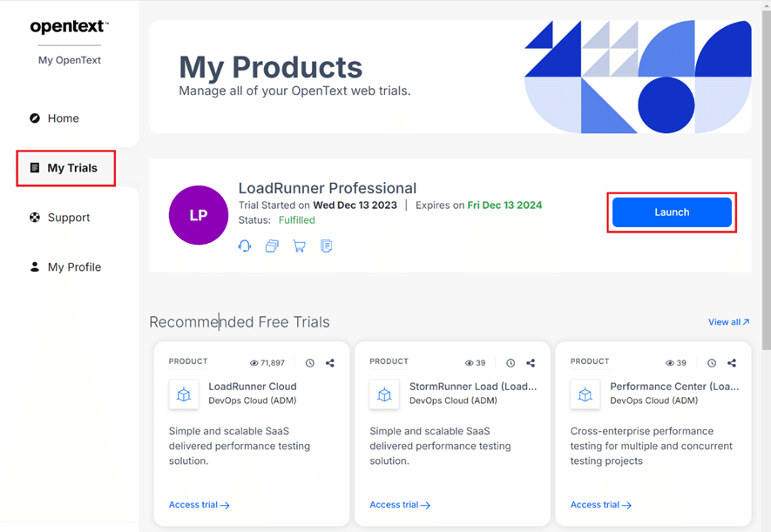This screenshot has height=532, width=771.
Task: Click the LoadRunner Cloud cube icon
Action: click(184, 394)
